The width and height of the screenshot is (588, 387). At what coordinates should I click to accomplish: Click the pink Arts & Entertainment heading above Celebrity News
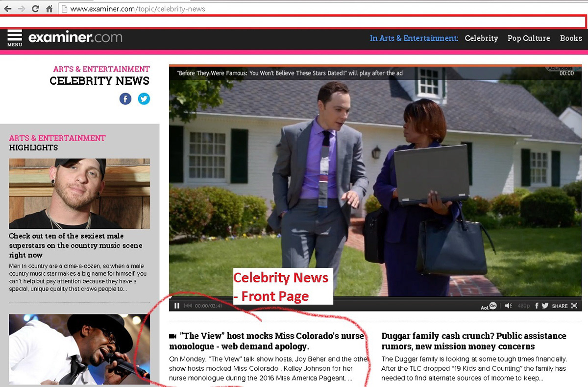click(x=101, y=69)
